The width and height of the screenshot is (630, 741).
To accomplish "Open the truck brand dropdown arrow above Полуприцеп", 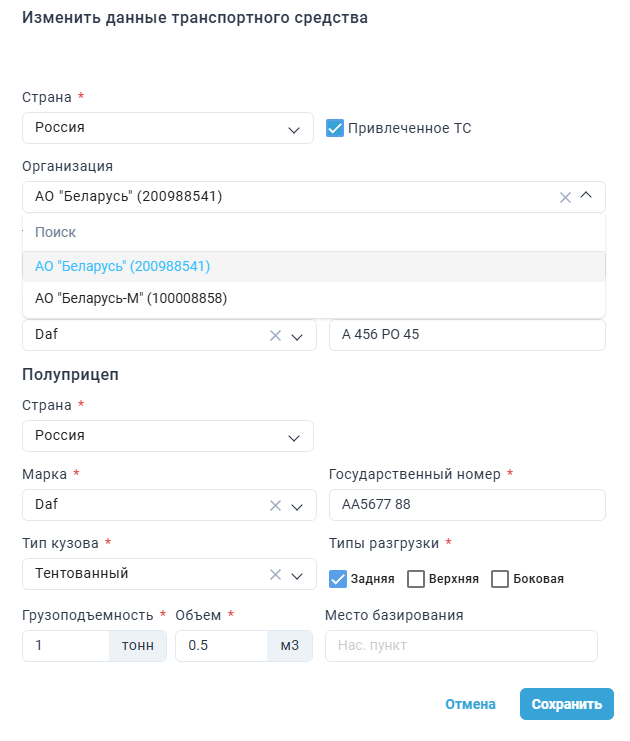I will pyautogui.click(x=297, y=337).
